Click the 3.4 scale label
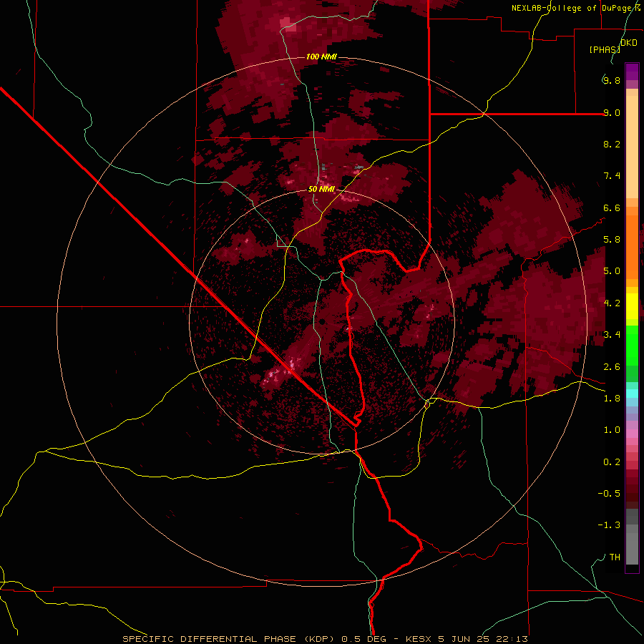The width and height of the screenshot is (644, 644). pos(612,335)
